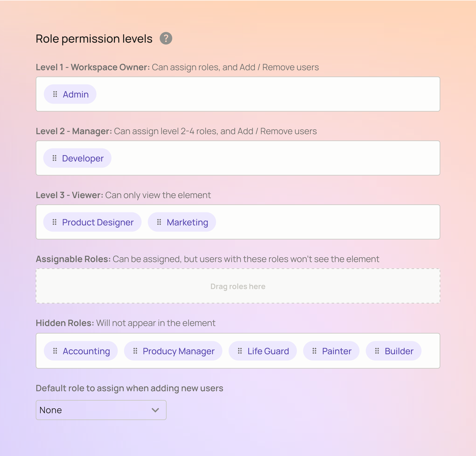This screenshot has height=456, width=476.
Task: Click the drag handle on Developer role
Action: pos(54,158)
